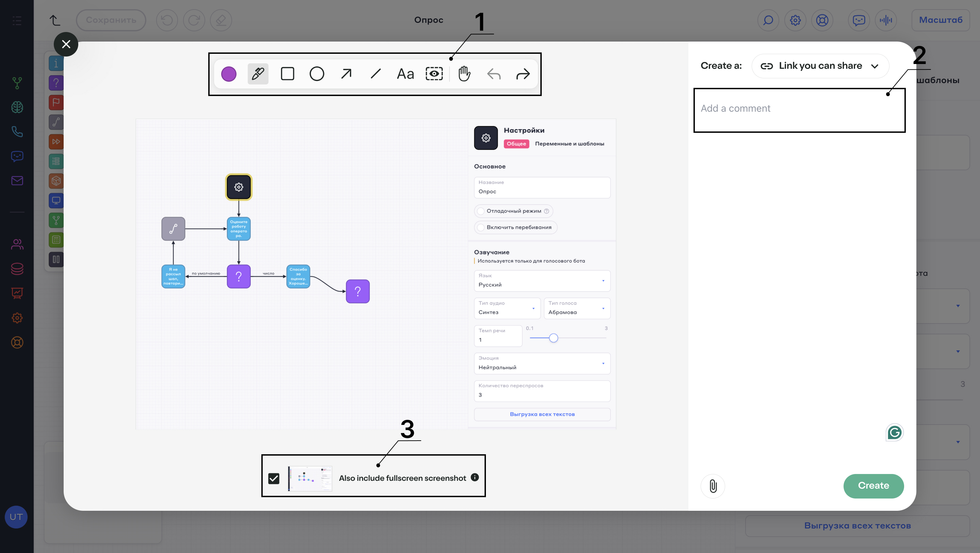Click the redo icon in top bar
The width and height of the screenshot is (980, 553).
tap(194, 20)
